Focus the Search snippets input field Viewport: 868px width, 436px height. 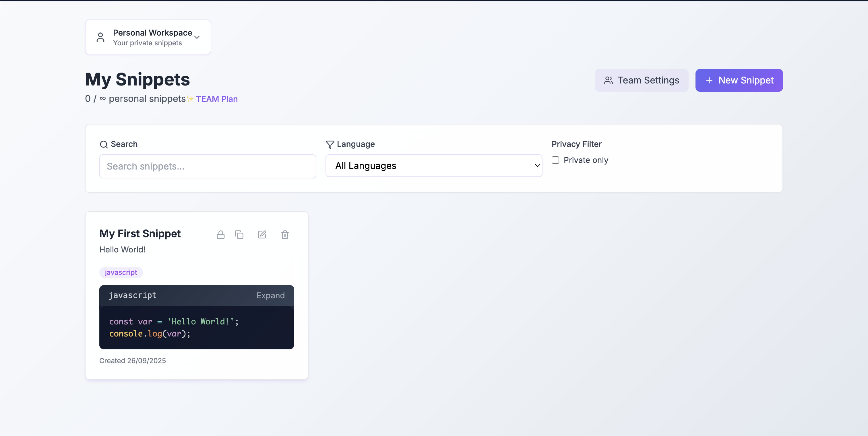(208, 166)
